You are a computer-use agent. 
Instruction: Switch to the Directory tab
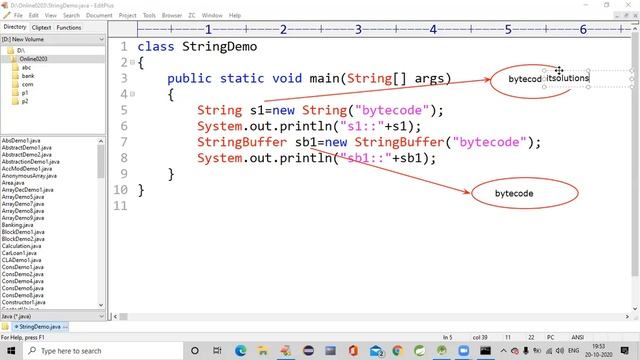pos(15,27)
